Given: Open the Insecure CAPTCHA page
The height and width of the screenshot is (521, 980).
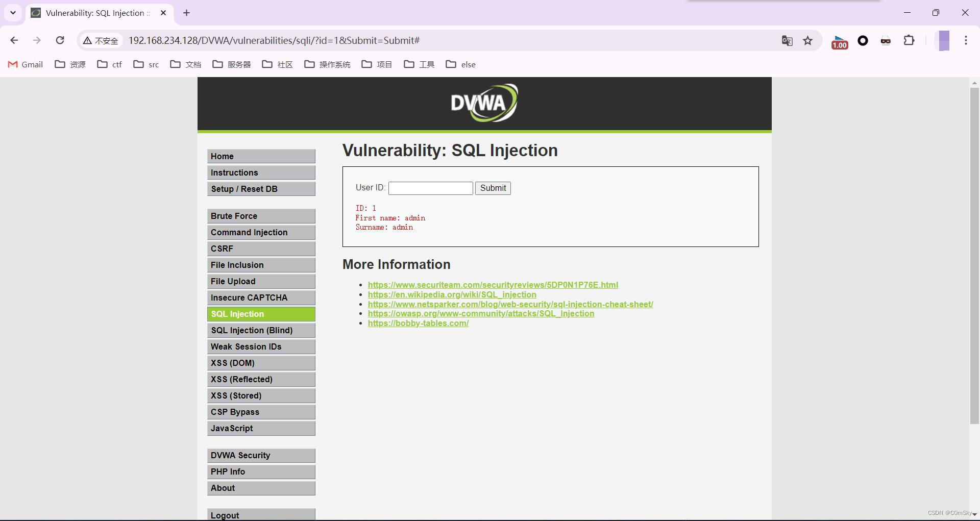Looking at the screenshot, I should pos(261,297).
